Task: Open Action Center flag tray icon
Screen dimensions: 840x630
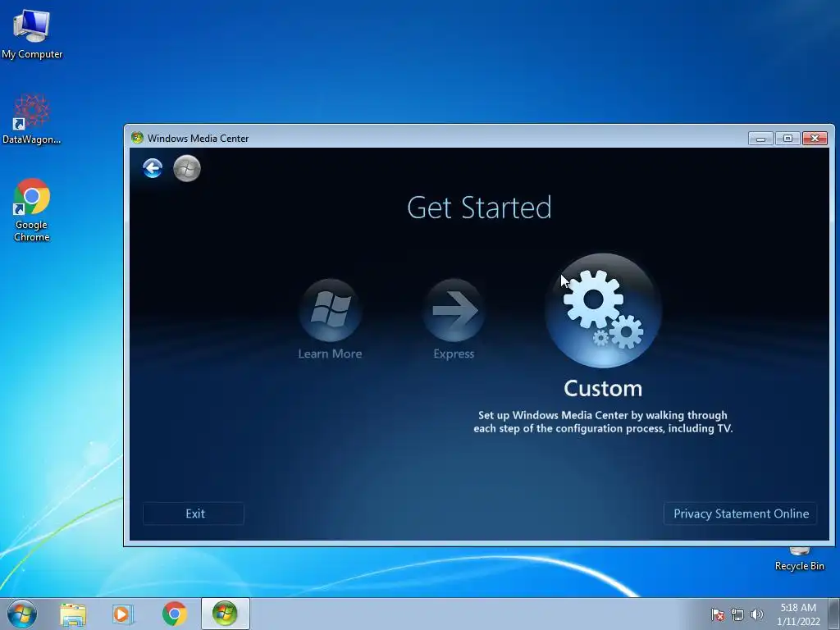Action: click(718, 615)
